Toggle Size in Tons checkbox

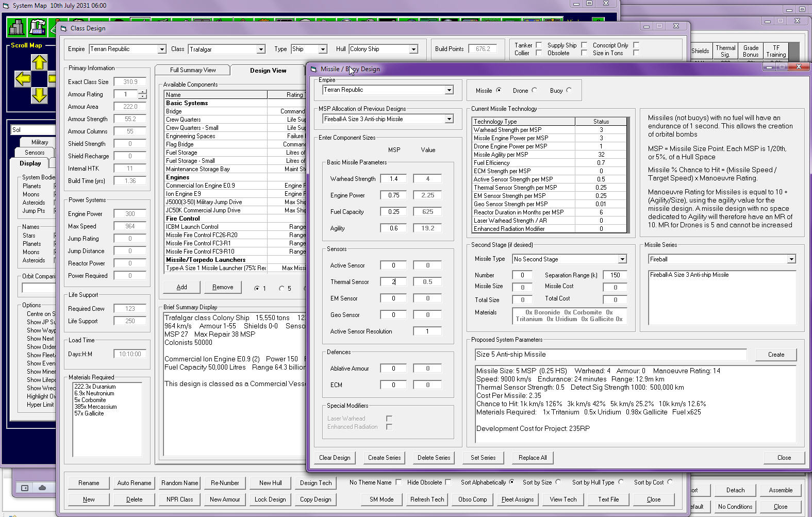tap(636, 53)
